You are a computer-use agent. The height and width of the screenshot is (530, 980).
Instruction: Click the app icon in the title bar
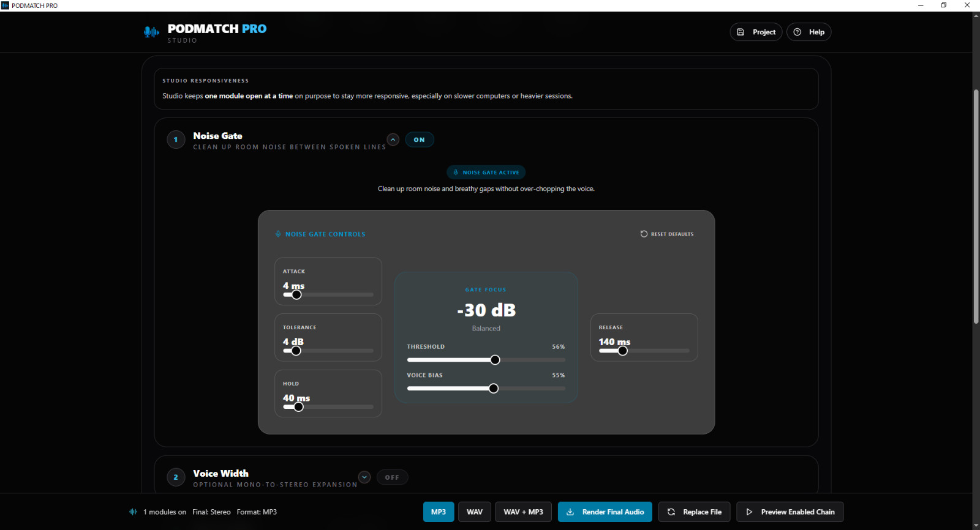[x=5, y=6]
